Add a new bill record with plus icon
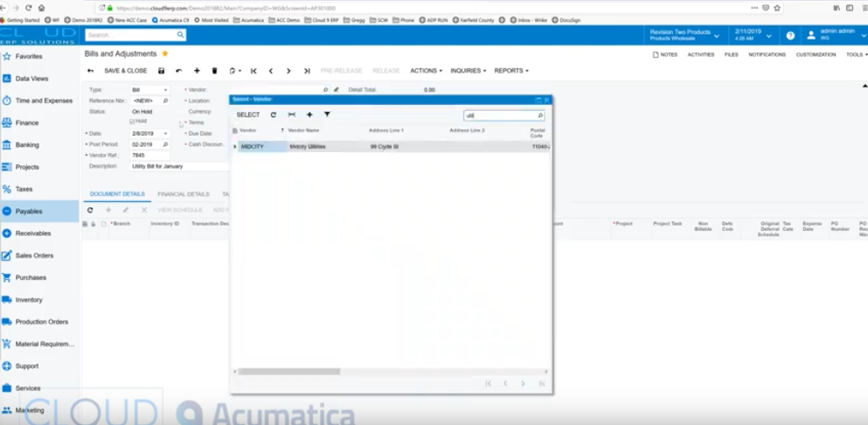 [197, 71]
